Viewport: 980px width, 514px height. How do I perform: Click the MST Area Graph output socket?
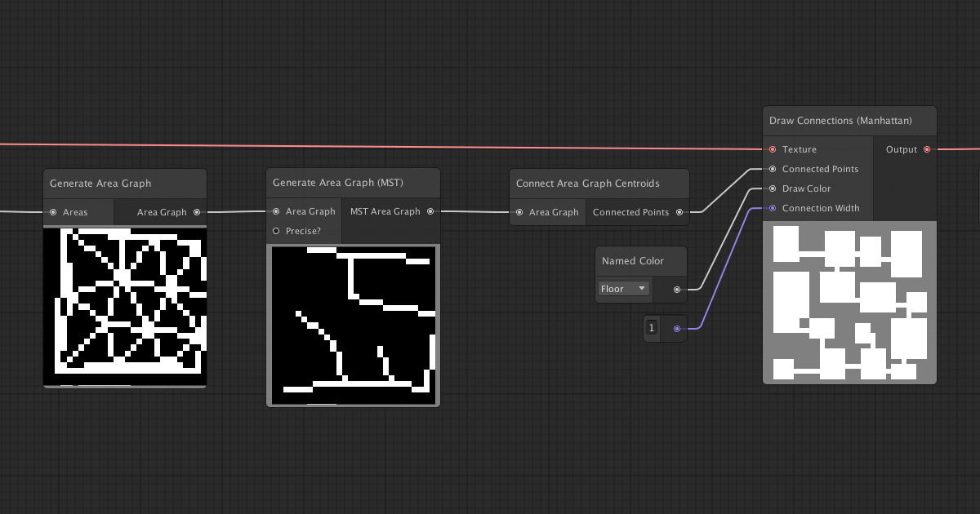coord(430,210)
